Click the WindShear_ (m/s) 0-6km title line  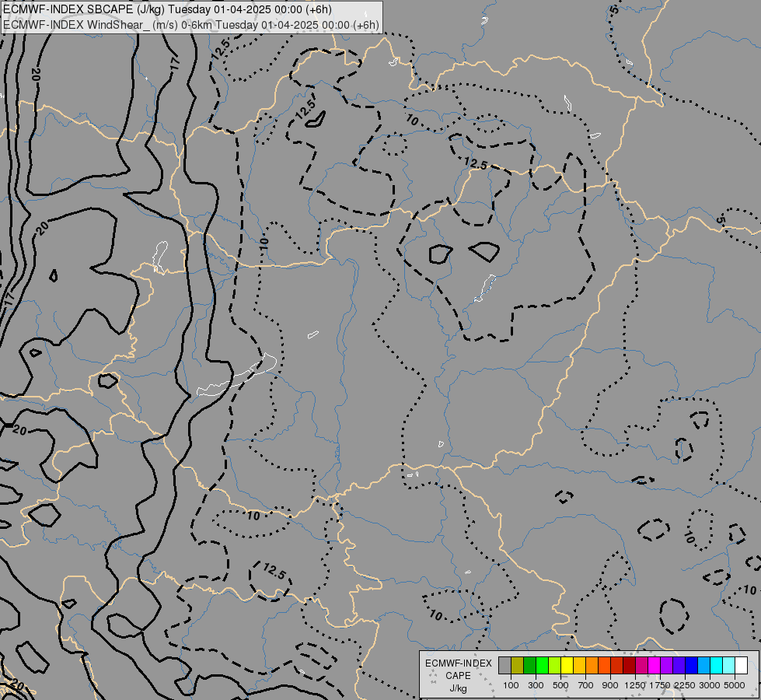[191, 25]
